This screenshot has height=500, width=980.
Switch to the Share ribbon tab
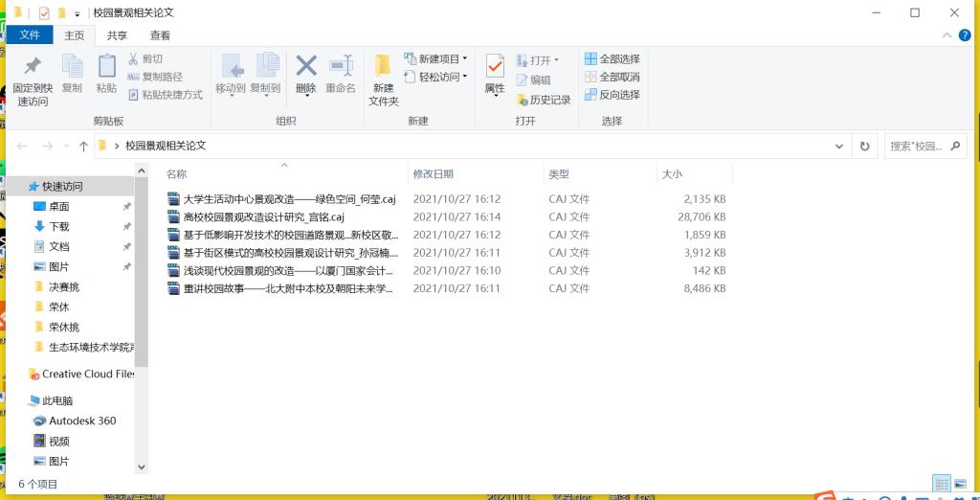(117, 35)
